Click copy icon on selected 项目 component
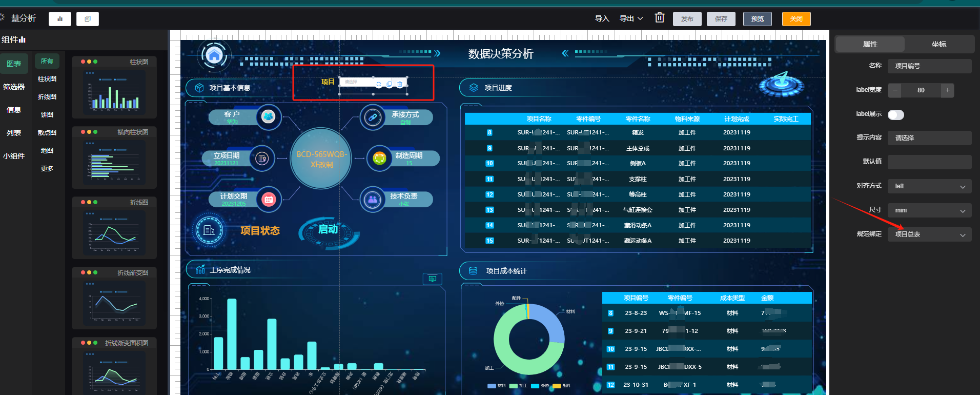 tap(390, 84)
